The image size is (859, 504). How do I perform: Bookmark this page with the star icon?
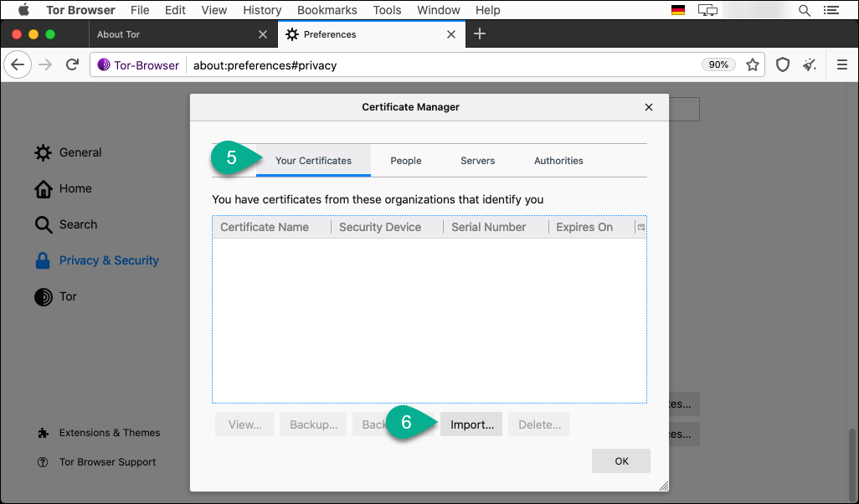point(753,64)
